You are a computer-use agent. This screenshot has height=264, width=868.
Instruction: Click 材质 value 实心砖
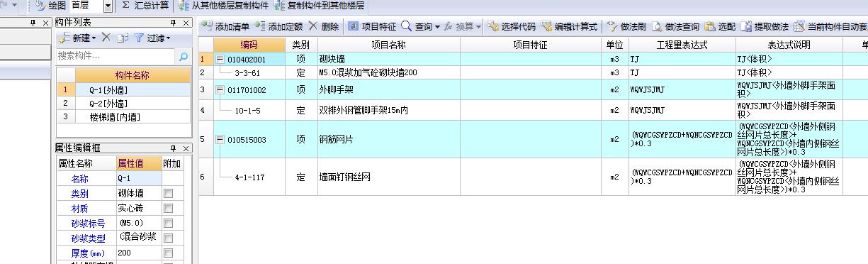(x=139, y=208)
